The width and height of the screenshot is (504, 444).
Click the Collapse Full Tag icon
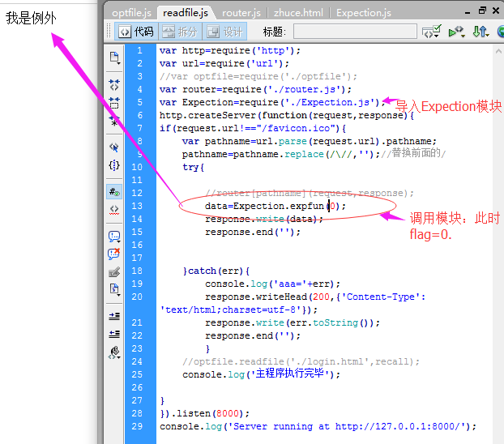pyautogui.click(x=114, y=83)
